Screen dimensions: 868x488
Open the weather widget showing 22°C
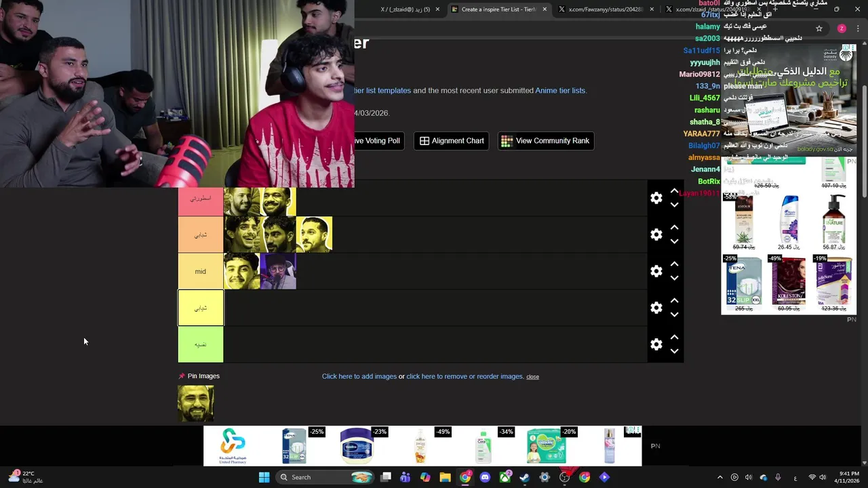(26, 477)
